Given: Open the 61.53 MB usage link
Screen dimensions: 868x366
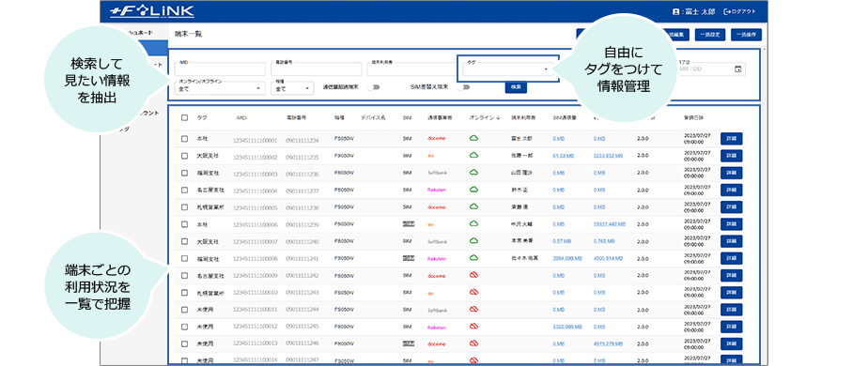Looking at the screenshot, I should [563, 156].
